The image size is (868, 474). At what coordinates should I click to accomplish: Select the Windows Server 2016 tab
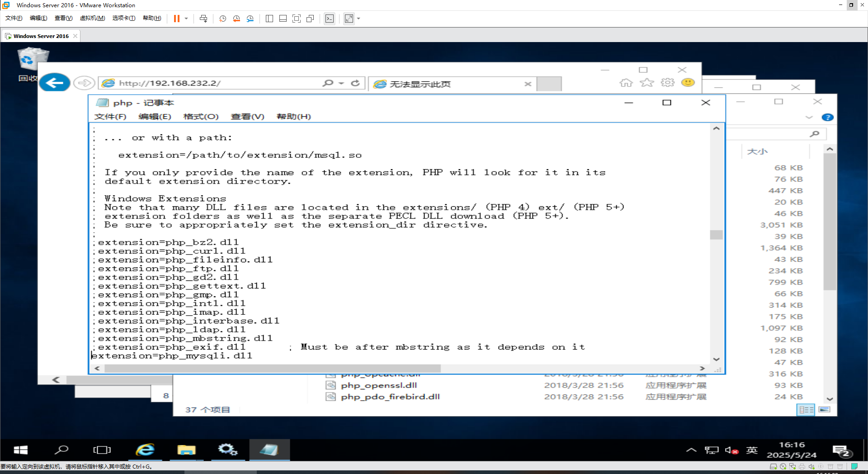click(41, 36)
